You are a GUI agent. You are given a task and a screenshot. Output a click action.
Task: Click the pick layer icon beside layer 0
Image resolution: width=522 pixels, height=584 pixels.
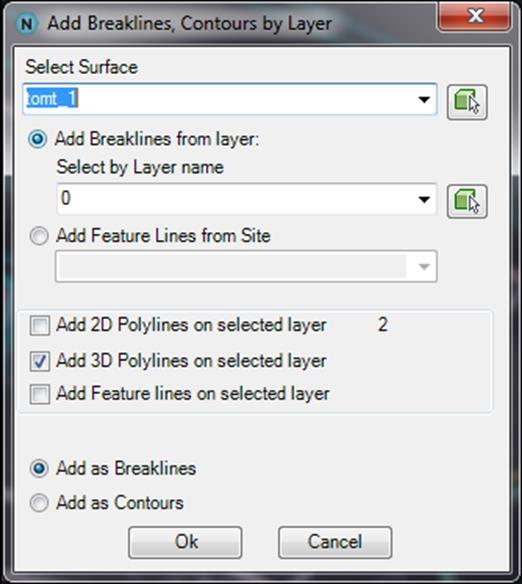point(467,201)
